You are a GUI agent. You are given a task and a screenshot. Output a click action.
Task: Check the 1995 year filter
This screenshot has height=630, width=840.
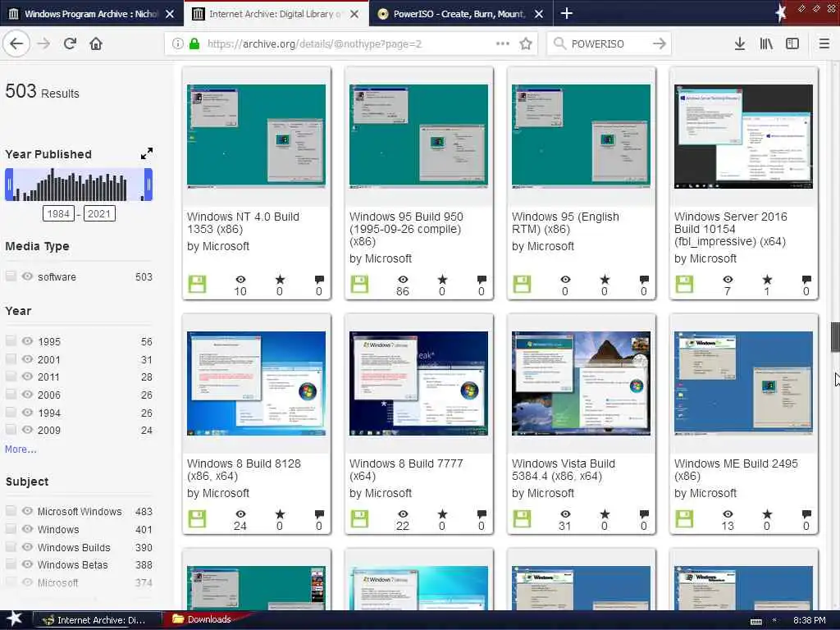pyautogui.click(x=11, y=340)
